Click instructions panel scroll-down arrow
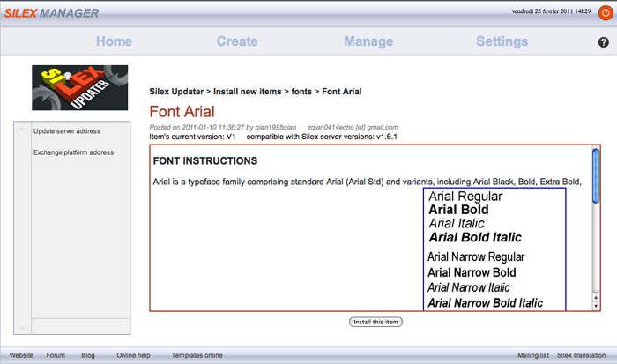This screenshot has height=364, width=617. 596,306
